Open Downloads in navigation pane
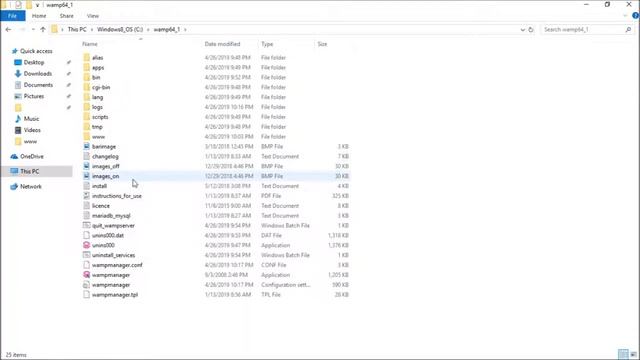The width and height of the screenshot is (640, 360). (x=38, y=73)
